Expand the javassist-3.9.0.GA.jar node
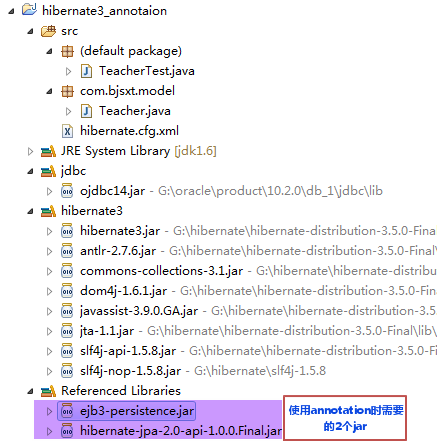 click(x=49, y=311)
